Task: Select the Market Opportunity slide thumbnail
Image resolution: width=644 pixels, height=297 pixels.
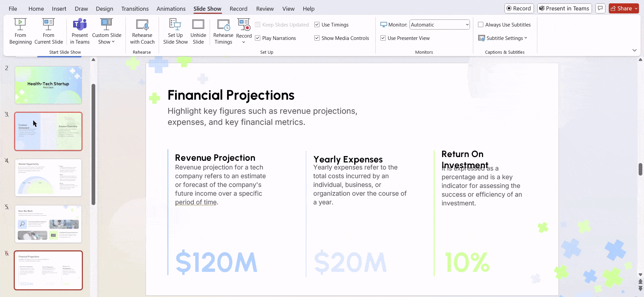Action: coord(48,178)
